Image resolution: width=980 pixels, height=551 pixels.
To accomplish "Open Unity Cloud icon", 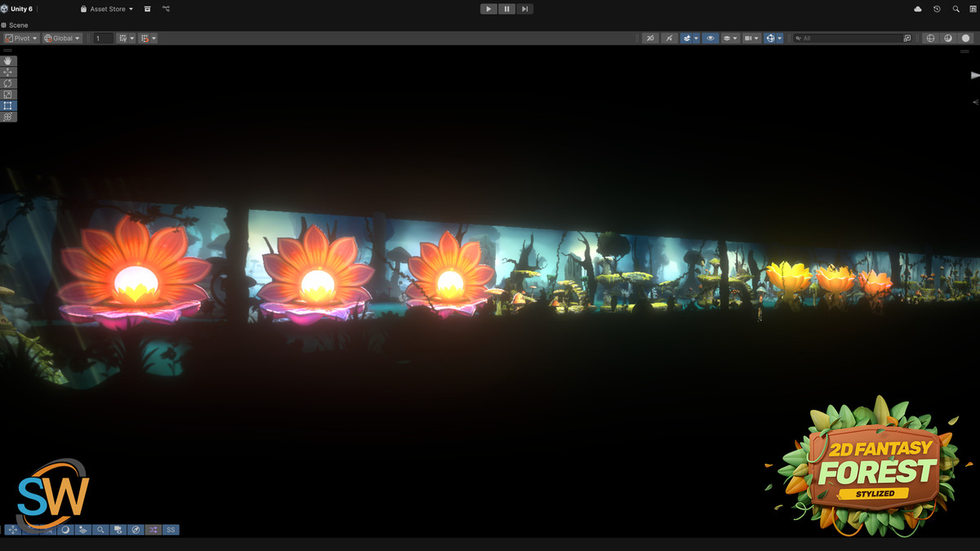I will [x=918, y=9].
